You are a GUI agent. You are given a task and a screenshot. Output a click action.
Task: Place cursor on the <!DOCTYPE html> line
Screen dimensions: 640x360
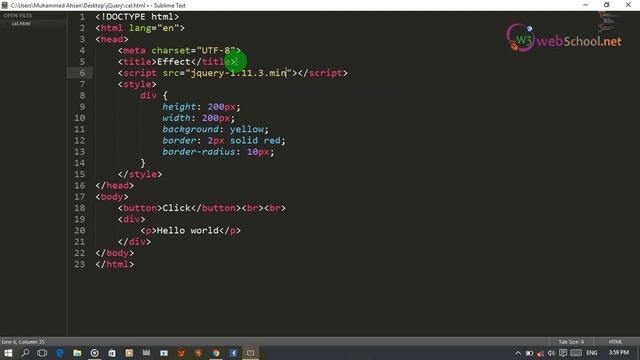[137, 17]
